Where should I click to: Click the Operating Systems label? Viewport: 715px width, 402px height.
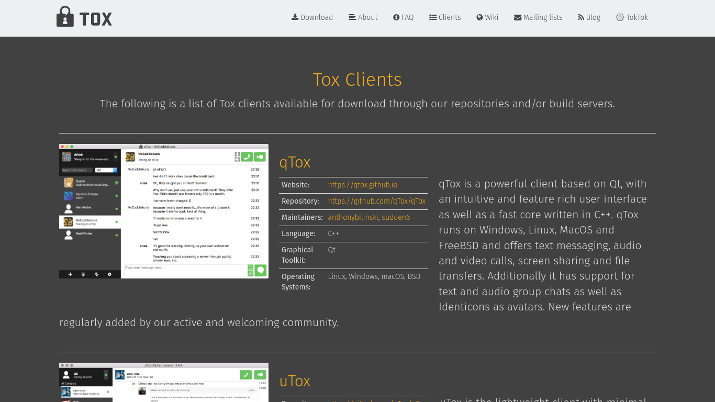click(297, 282)
